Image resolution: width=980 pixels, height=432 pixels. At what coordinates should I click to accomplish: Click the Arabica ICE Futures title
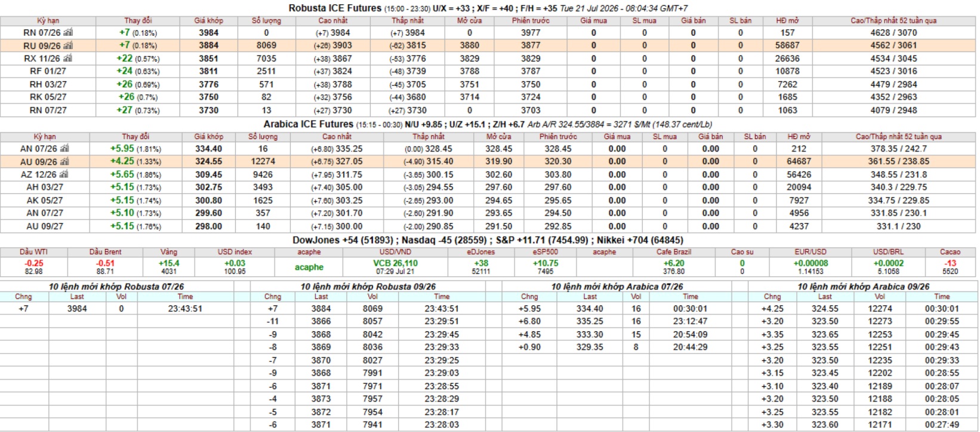(309, 124)
